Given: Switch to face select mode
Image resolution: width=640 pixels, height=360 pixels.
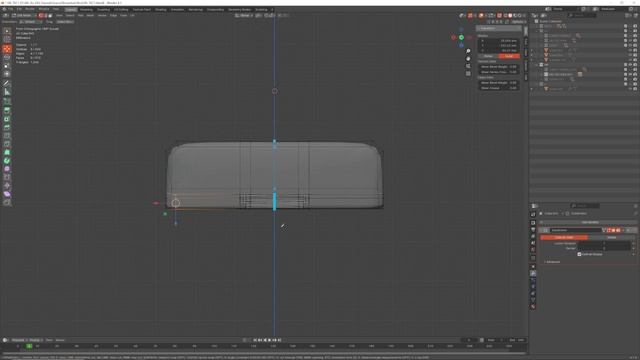Looking at the screenshot, I should (x=50, y=16).
